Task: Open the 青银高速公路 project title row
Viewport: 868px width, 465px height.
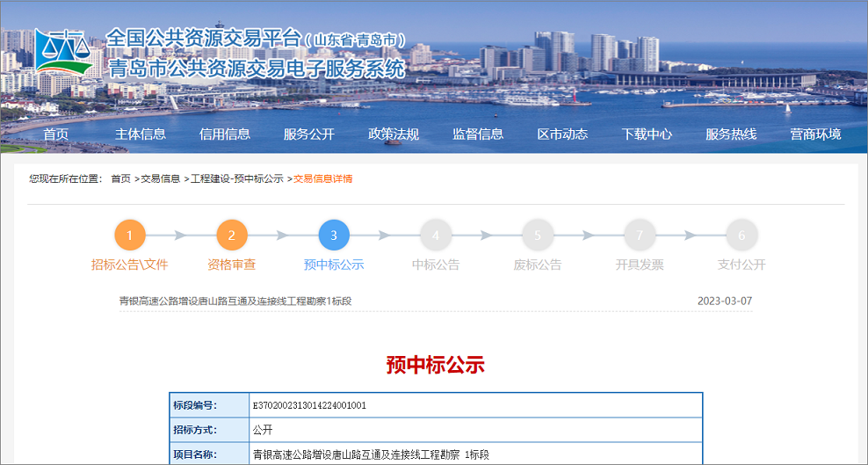Action: click(x=235, y=301)
